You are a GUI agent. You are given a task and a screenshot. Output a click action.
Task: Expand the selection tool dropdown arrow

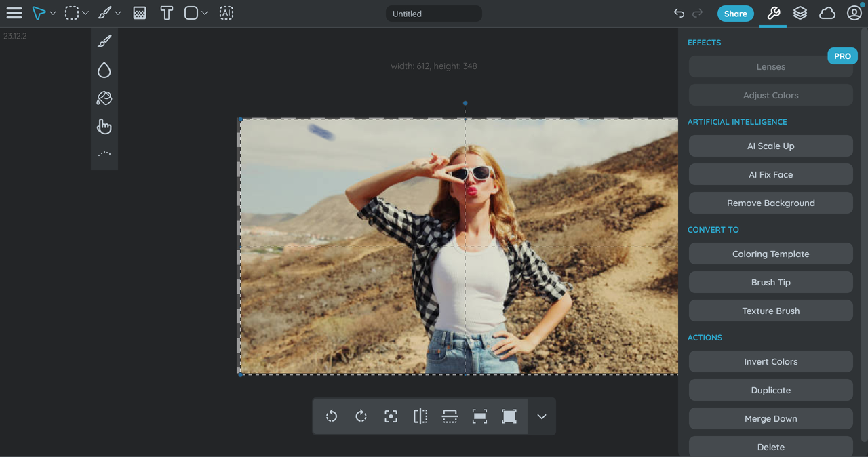[85, 13]
